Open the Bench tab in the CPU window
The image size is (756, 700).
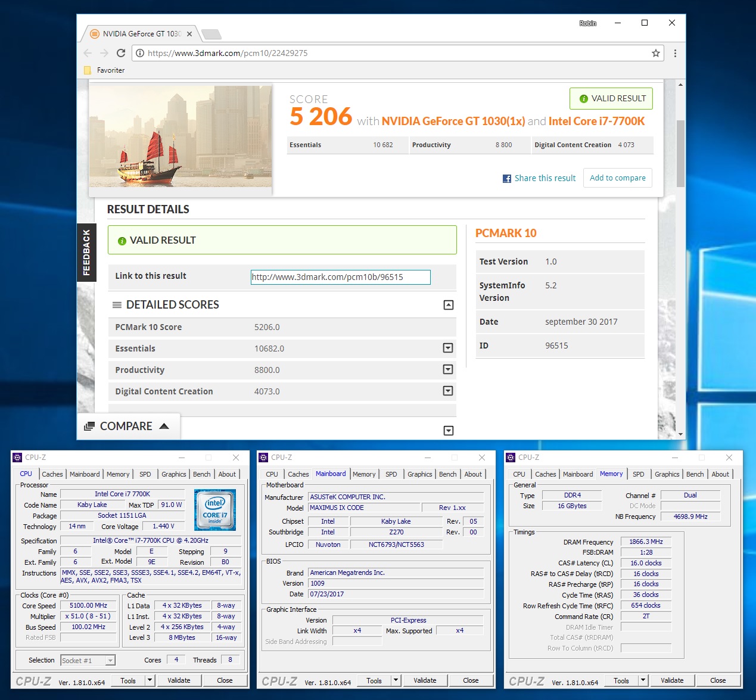coord(202,474)
